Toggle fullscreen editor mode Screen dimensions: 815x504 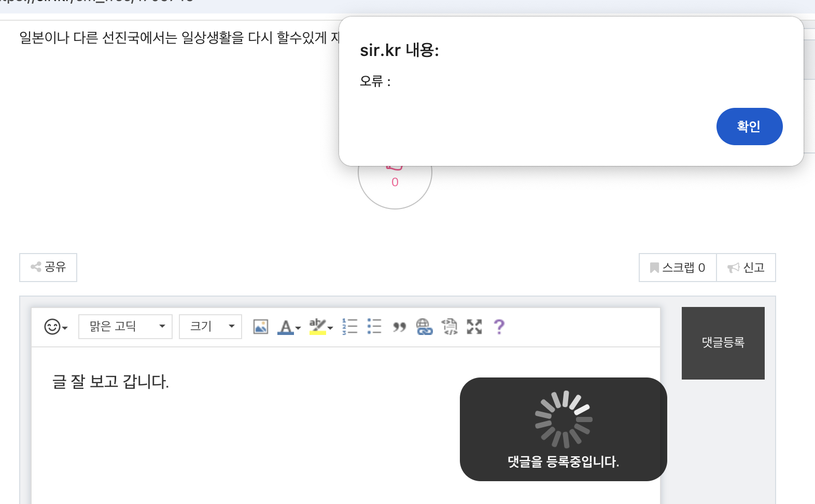coord(474,327)
